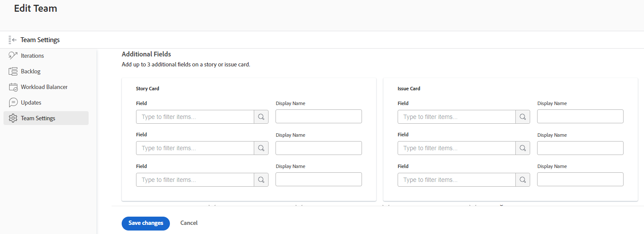Click search icon for second Story Card field
The width and height of the screenshot is (644, 234).
(261, 148)
